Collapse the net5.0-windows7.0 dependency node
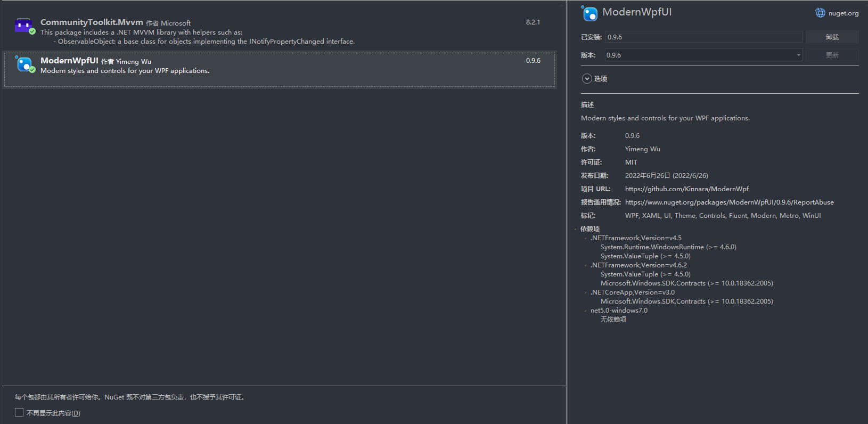Screen dimensions: 868x424 [586, 311]
